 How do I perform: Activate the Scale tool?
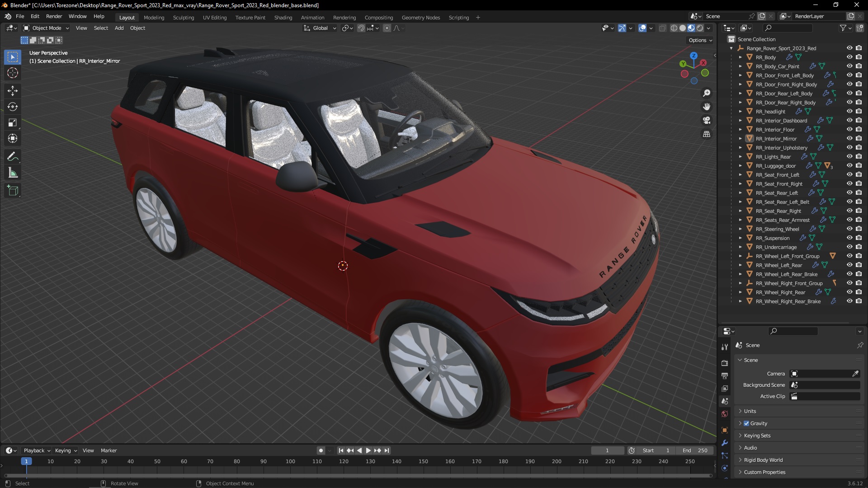tap(13, 122)
